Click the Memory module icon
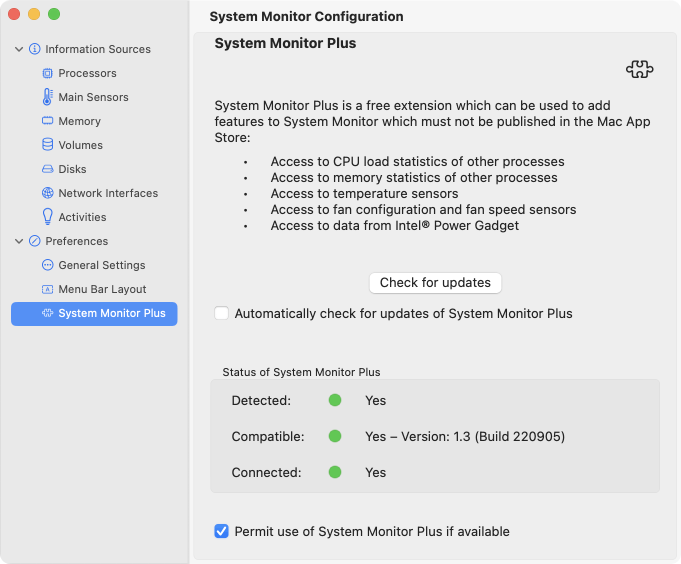The width and height of the screenshot is (681, 564). click(x=47, y=121)
